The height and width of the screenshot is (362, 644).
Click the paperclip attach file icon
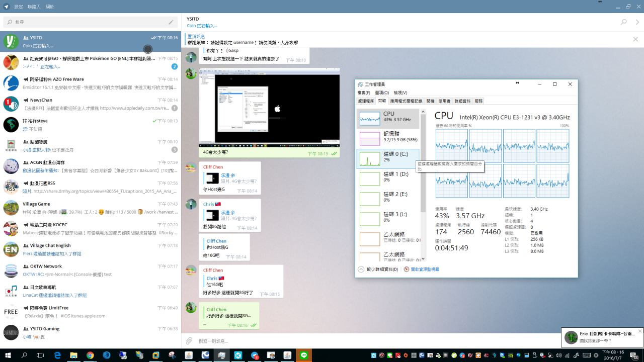(x=189, y=341)
